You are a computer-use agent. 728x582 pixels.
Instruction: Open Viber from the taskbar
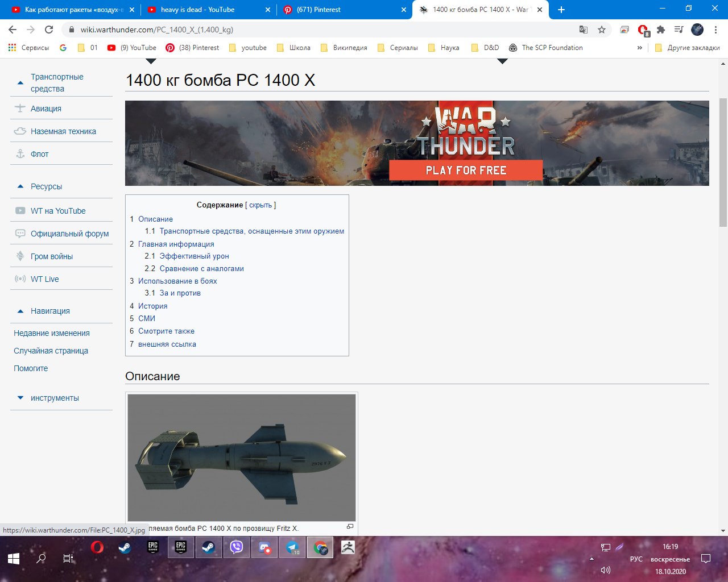click(237, 548)
